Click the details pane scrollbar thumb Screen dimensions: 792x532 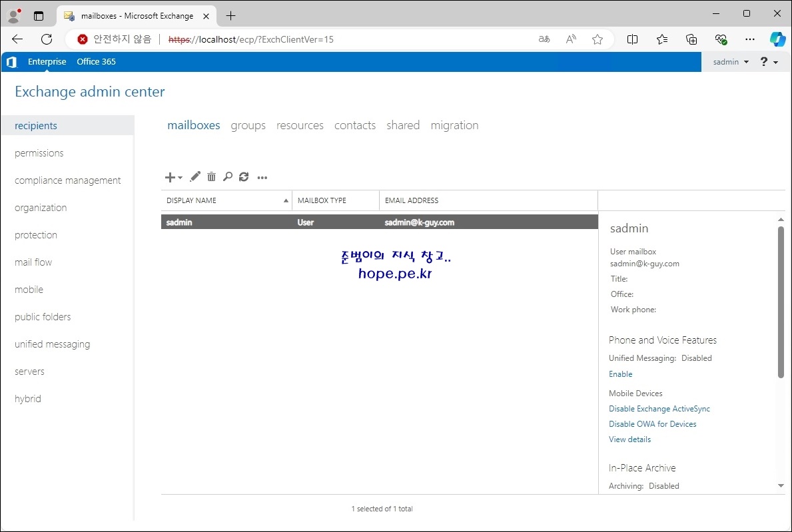pos(781,302)
